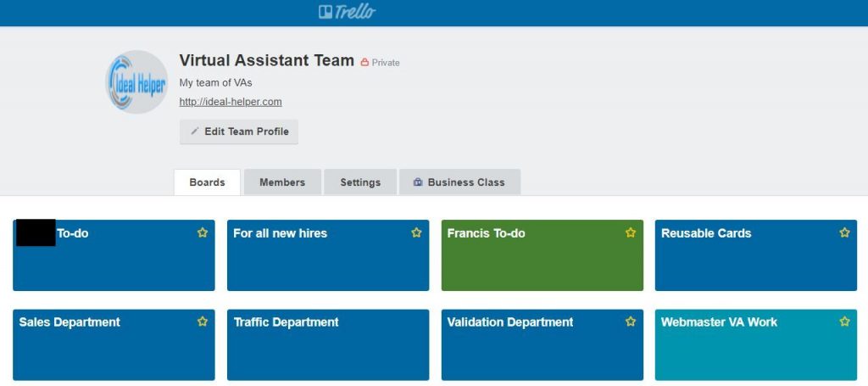Viewport: 868px width, 386px height.
Task: Open the green Francis To-do board
Action: [542, 255]
